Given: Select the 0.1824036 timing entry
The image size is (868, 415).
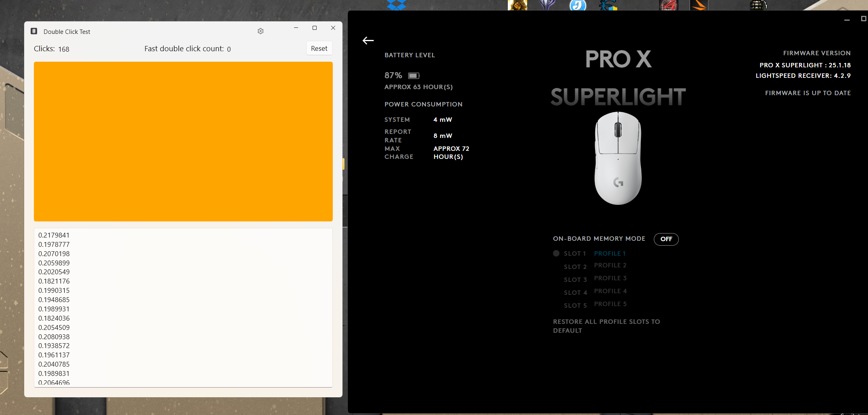Looking at the screenshot, I should coord(54,318).
